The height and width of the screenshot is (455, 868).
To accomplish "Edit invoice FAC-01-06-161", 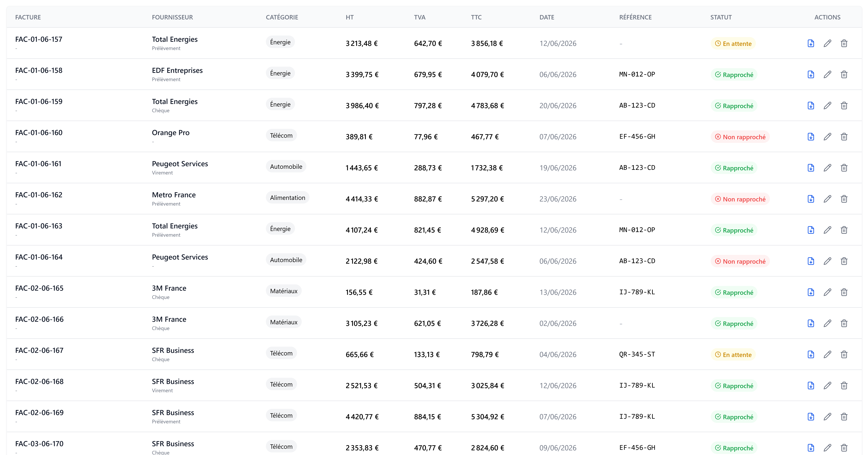I will 827,168.
